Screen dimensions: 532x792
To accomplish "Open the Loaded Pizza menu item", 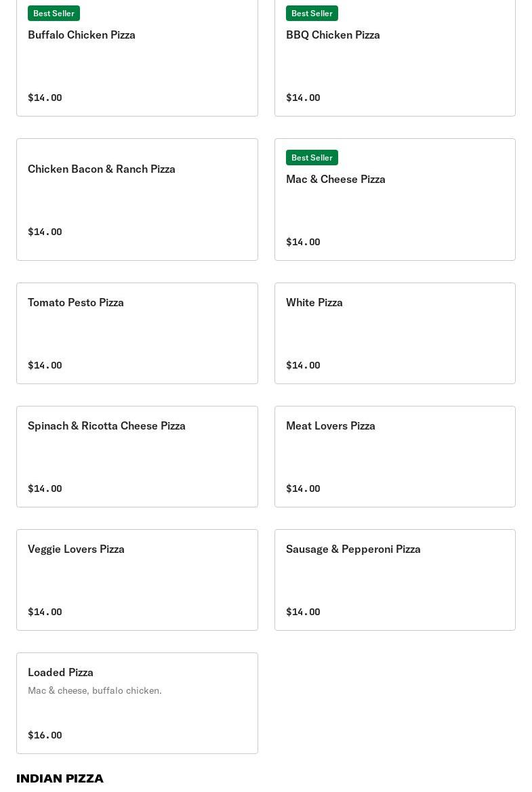I will coord(60,673).
